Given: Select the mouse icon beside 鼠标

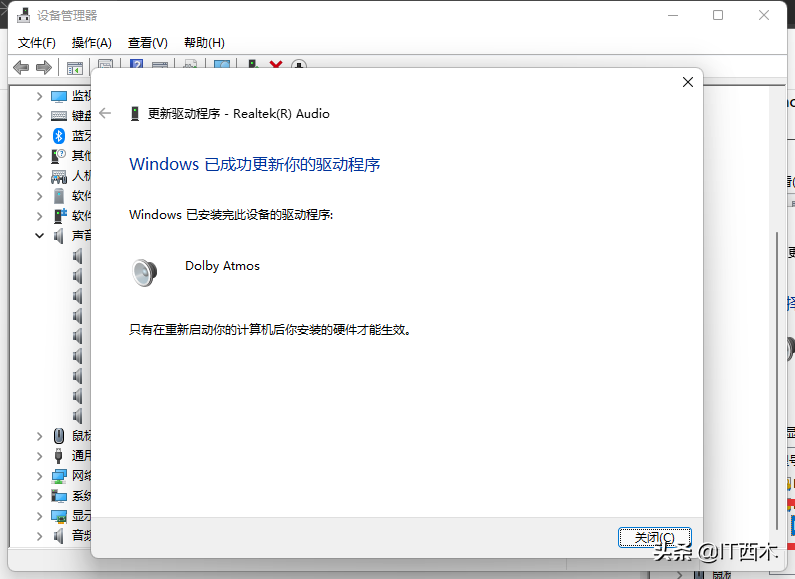Looking at the screenshot, I should tap(59, 436).
